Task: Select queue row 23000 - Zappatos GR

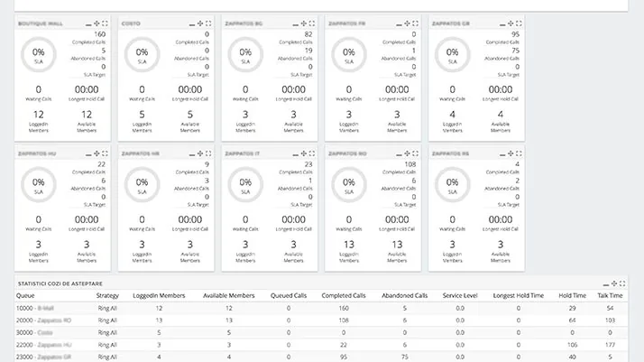Action: (x=321, y=357)
